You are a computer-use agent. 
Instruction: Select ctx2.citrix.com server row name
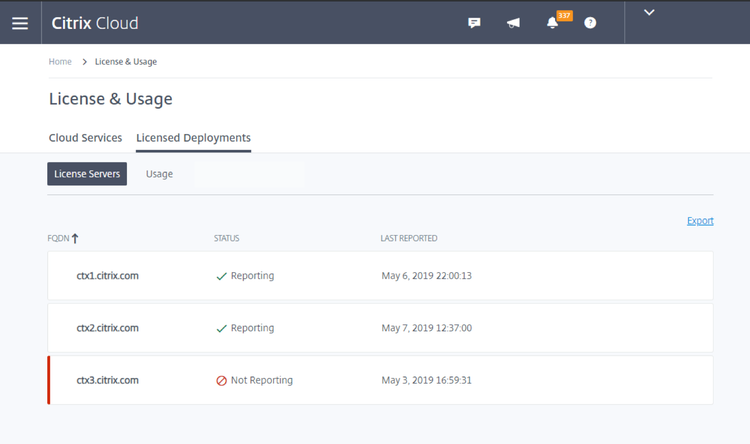click(x=108, y=328)
